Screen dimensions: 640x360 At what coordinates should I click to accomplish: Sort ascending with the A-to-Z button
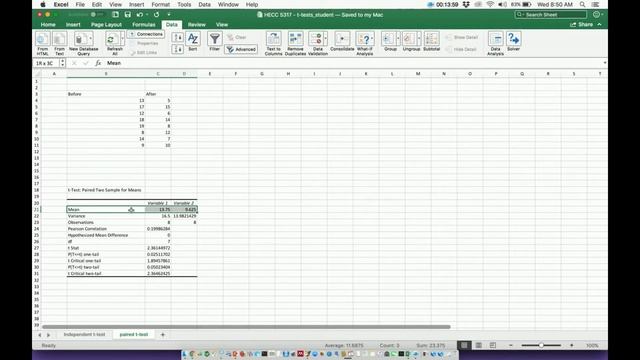point(178,38)
